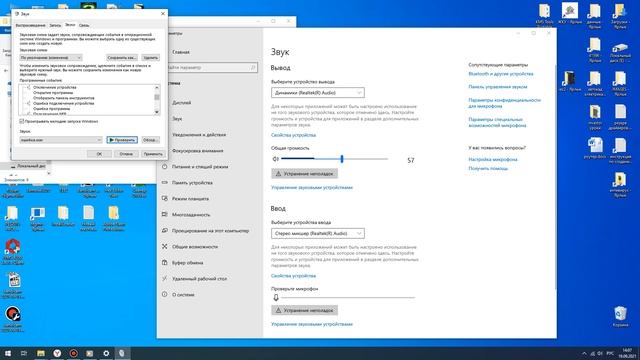Image resolution: width=640 pixels, height=360 pixels.
Task: Open the red screen recorder taskbar icon
Action: click(x=73, y=353)
